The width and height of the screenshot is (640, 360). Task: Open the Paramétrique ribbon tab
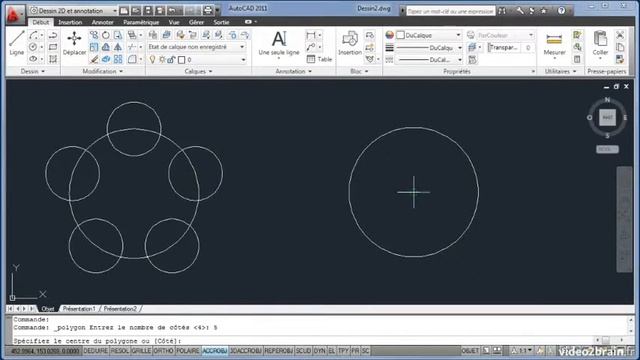141,22
